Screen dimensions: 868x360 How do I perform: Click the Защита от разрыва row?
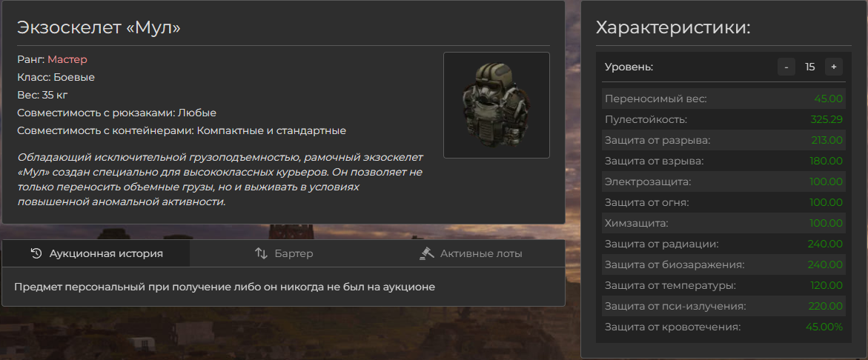pyautogui.click(x=723, y=141)
